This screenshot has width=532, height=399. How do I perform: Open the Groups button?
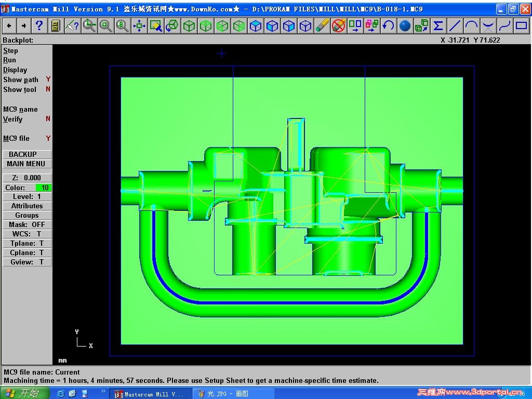pyautogui.click(x=27, y=215)
